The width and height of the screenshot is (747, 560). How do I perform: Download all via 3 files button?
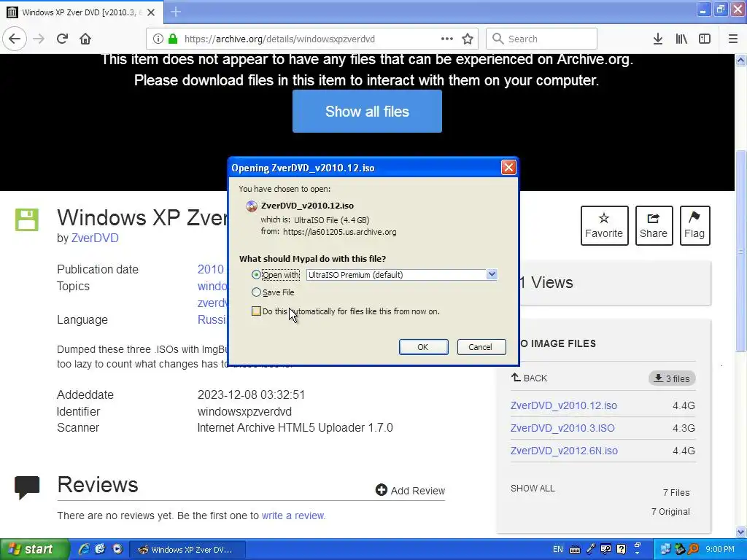672,378
